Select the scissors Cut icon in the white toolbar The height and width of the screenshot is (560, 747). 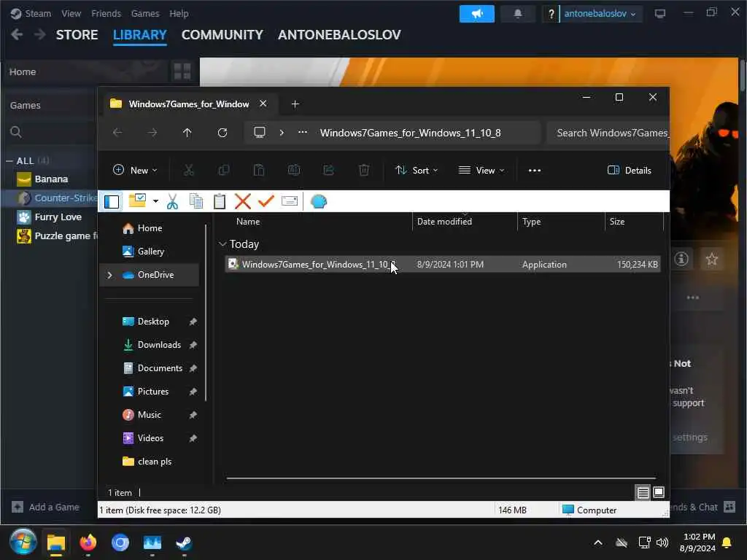coord(172,201)
